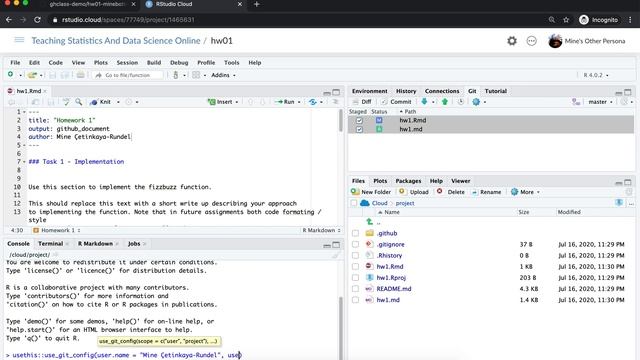Click the workspace panes grid icon

(x=196, y=75)
